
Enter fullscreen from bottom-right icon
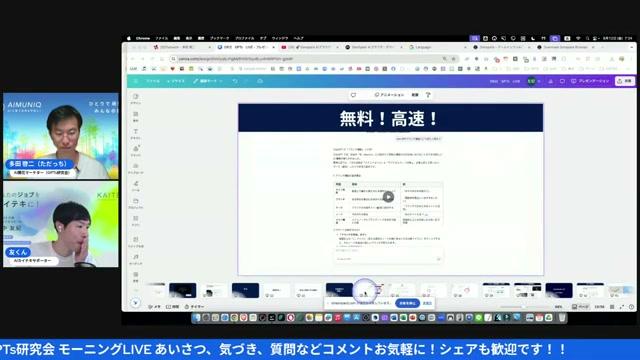pos(622,307)
